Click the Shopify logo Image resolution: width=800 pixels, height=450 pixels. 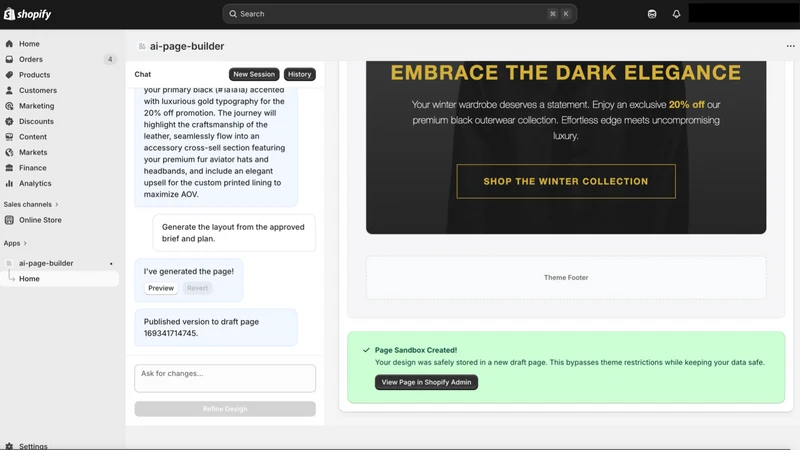pyautogui.click(x=28, y=14)
